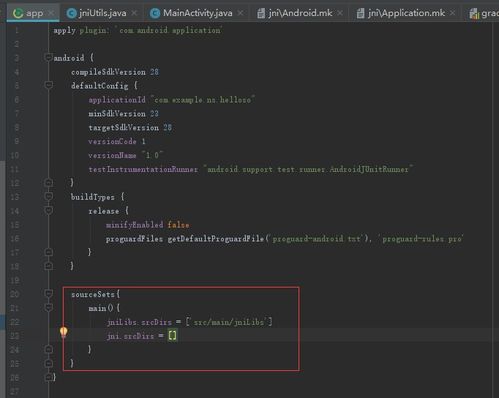Click the gradle icon on app tab
The width and height of the screenshot is (499, 398).
pos(18,13)
